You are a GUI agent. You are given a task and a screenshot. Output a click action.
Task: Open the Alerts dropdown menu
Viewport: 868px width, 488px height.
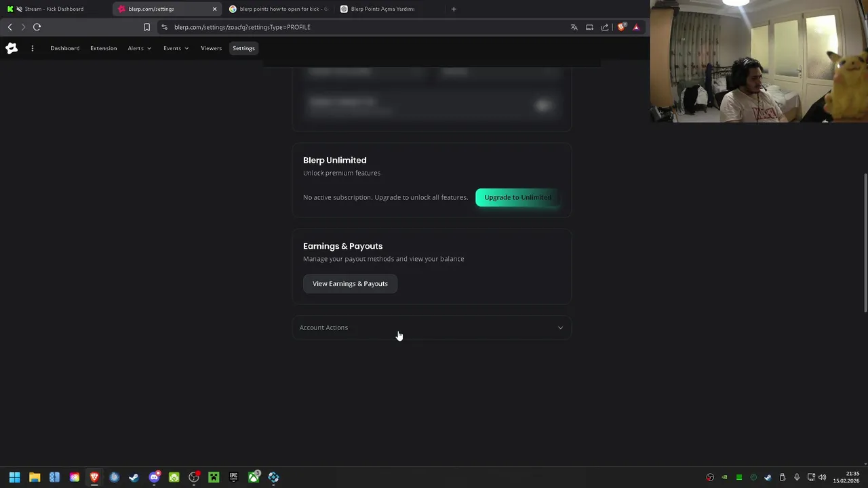click(139, 48)
